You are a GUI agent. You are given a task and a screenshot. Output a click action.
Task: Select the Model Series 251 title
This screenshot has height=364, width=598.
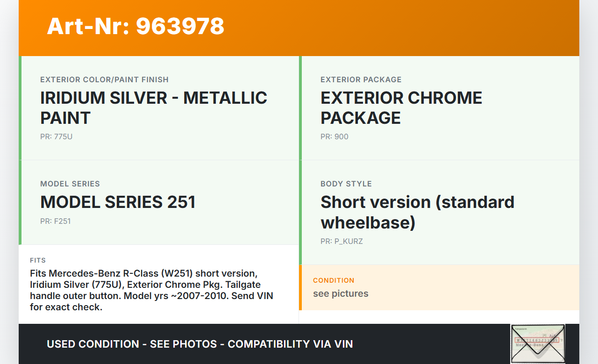pyautogui.click(x=118, y=202)
